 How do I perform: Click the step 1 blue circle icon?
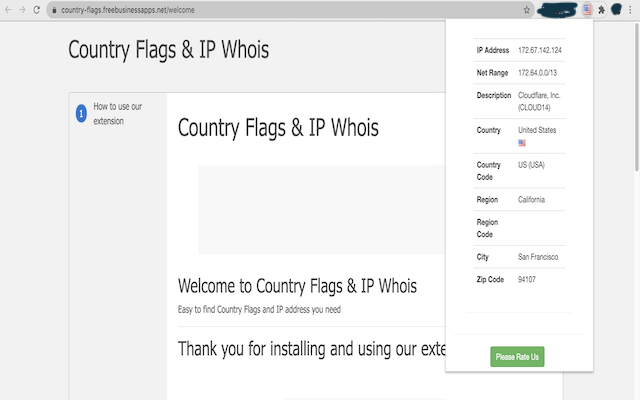coord(81,113)
